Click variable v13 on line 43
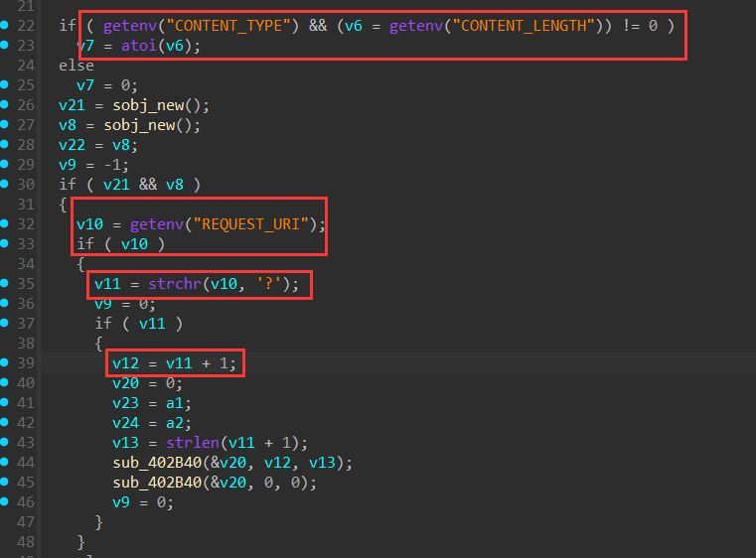The image size is (756, 558). tap(125, 443)
